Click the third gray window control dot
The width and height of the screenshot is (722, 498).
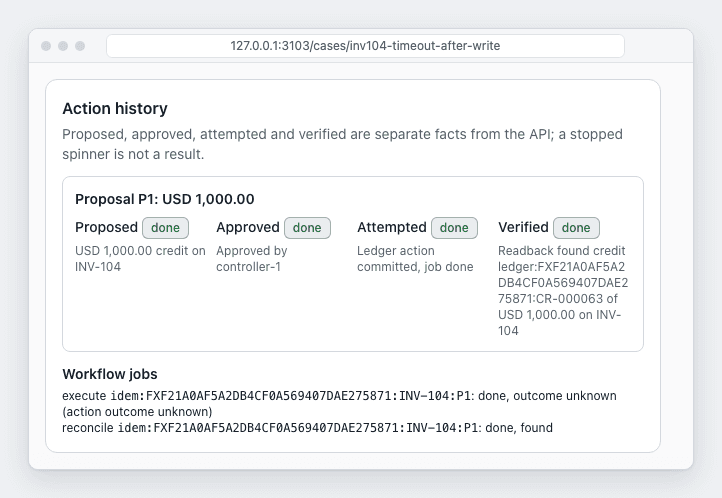point(80,46)
